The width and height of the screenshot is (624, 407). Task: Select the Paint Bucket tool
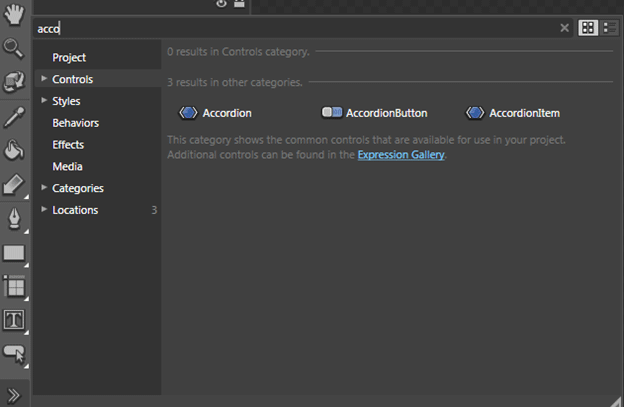click(x=14, y=150)
